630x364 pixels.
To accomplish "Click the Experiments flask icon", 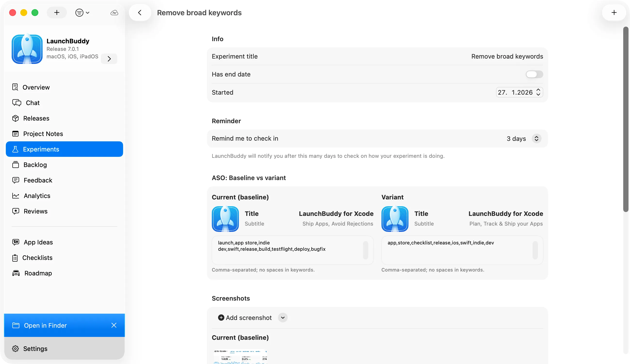I will pyautogui.click(x=15, y=149).
